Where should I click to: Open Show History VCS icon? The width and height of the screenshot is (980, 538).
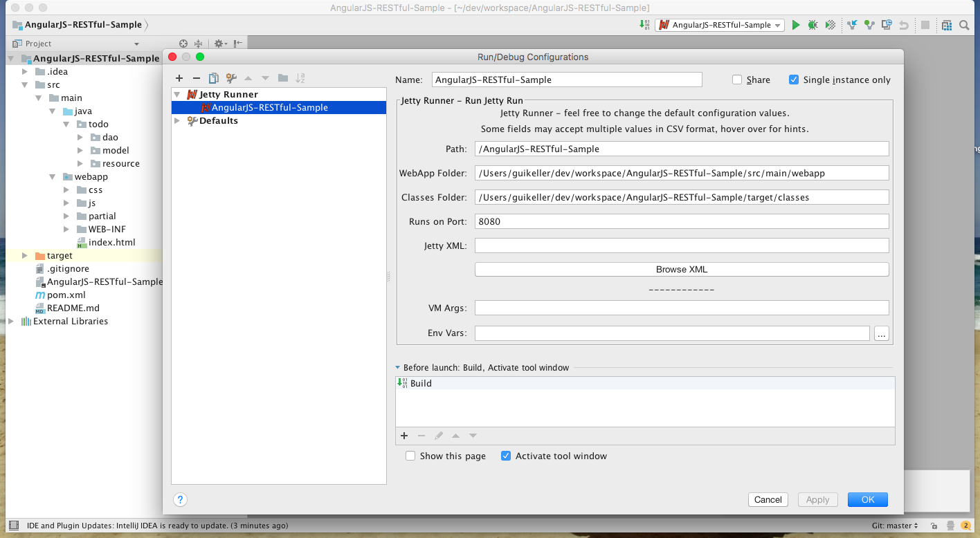point(887,25)
